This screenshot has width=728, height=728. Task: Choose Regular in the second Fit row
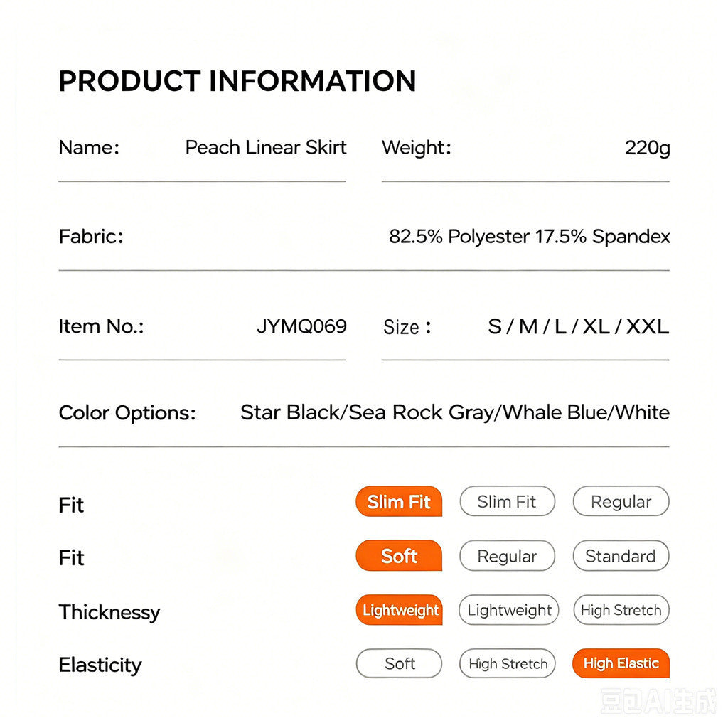(507, 556)
